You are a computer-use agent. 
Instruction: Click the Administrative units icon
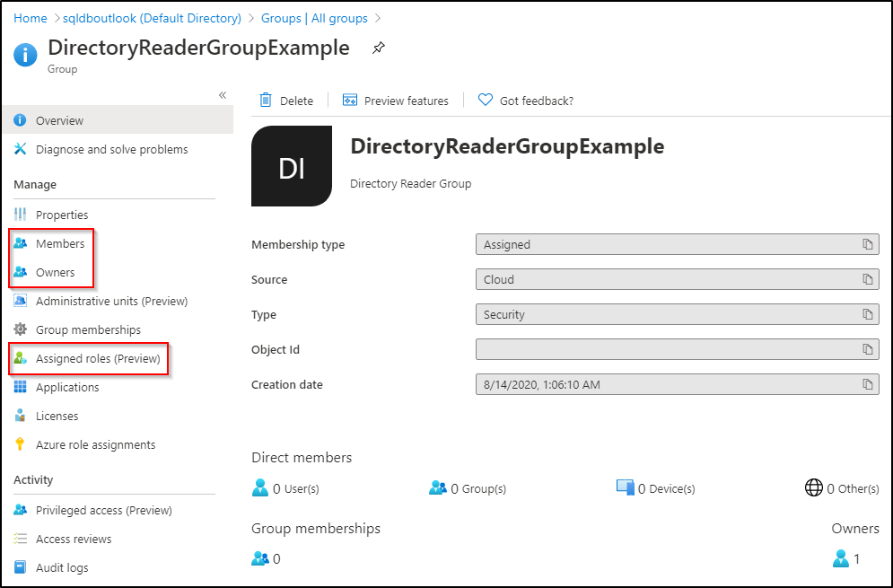(20, 301)
